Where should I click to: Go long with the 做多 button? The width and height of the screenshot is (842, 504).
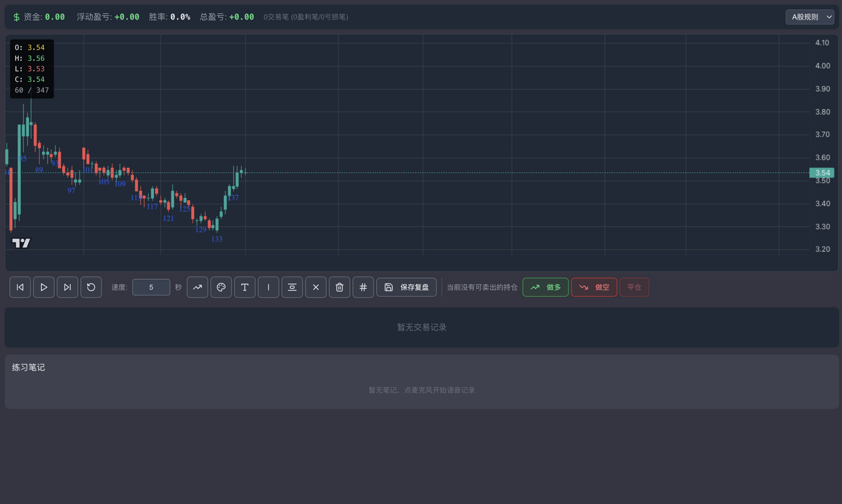point(546,287)
